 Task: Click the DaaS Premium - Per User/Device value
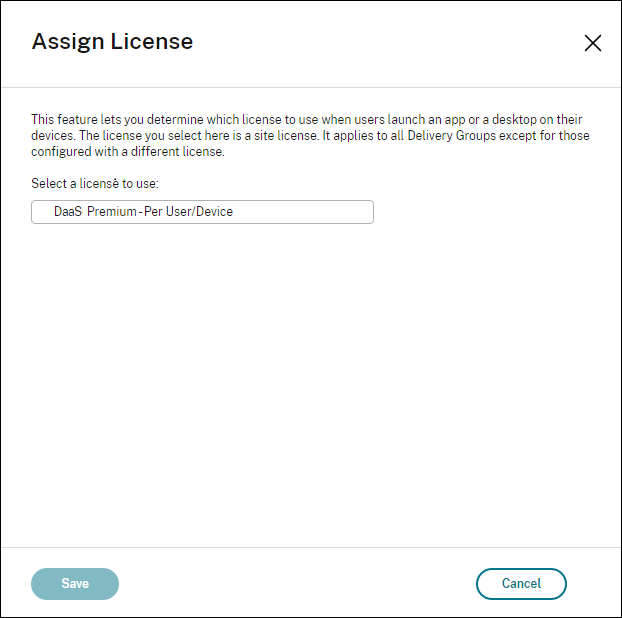[x=143, y=212]
